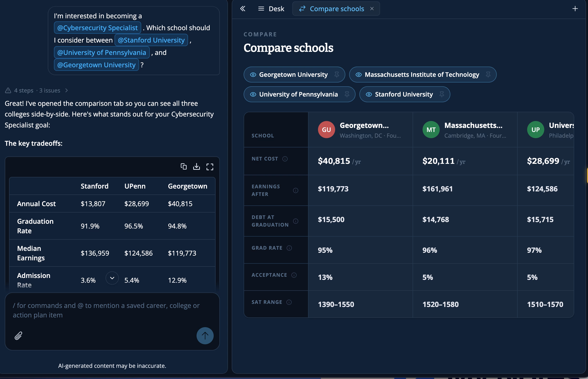Pin University of Pennsylvania chip
Screen dimensions: 588x379
pos(347,94)
